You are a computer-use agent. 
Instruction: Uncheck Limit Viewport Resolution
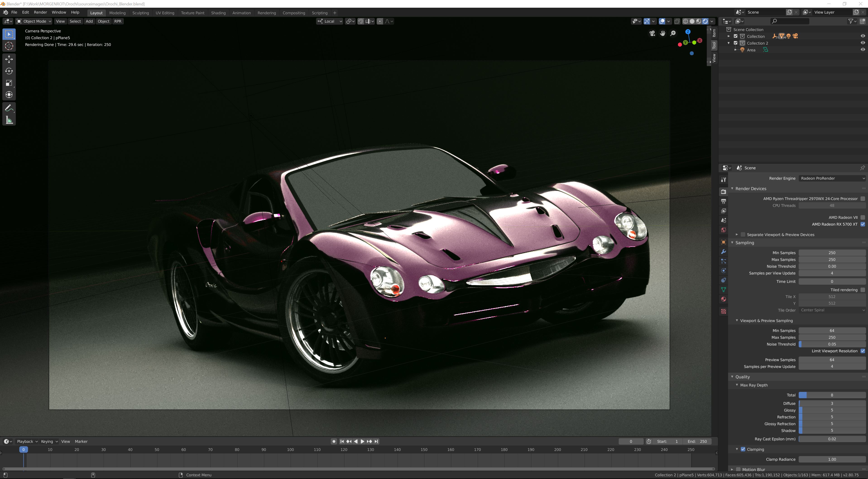[863, 351]
